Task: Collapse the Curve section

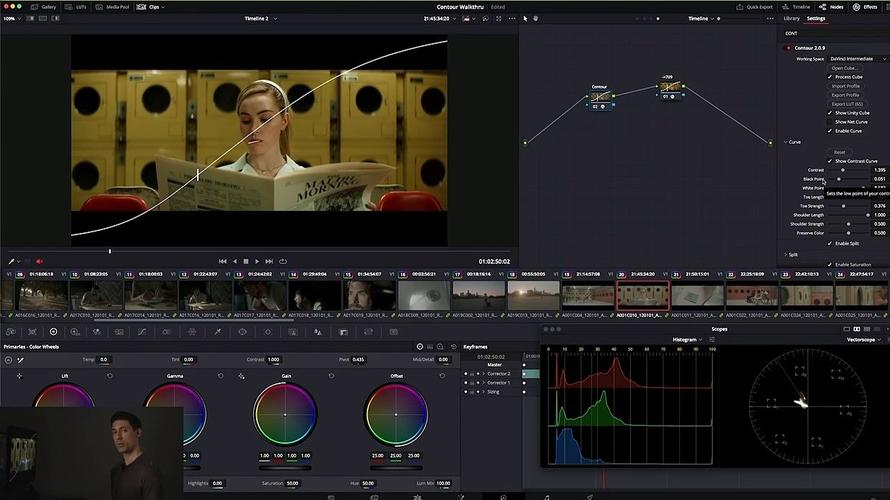Action: [x=786, y=142]
